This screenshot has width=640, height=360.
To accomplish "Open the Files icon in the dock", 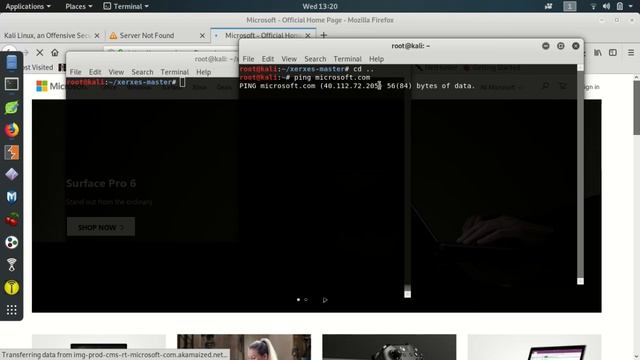I will click(11, 62).
